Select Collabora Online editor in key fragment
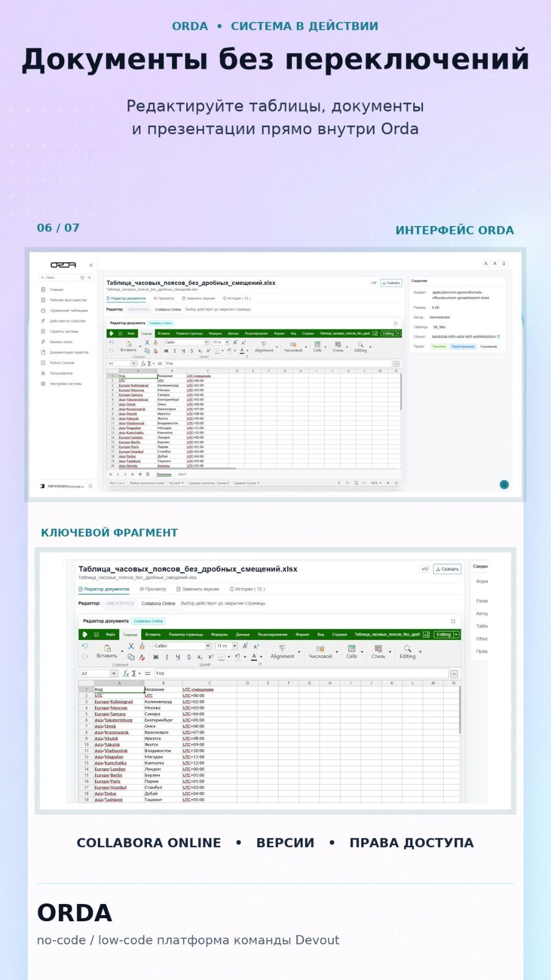The image size is (551, 980). [x=158, y=603]
